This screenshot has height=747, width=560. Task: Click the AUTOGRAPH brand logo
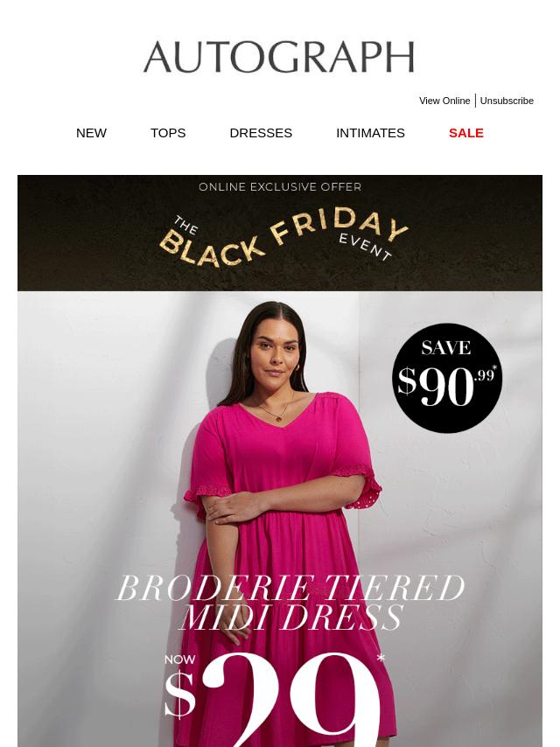(279, 57)
